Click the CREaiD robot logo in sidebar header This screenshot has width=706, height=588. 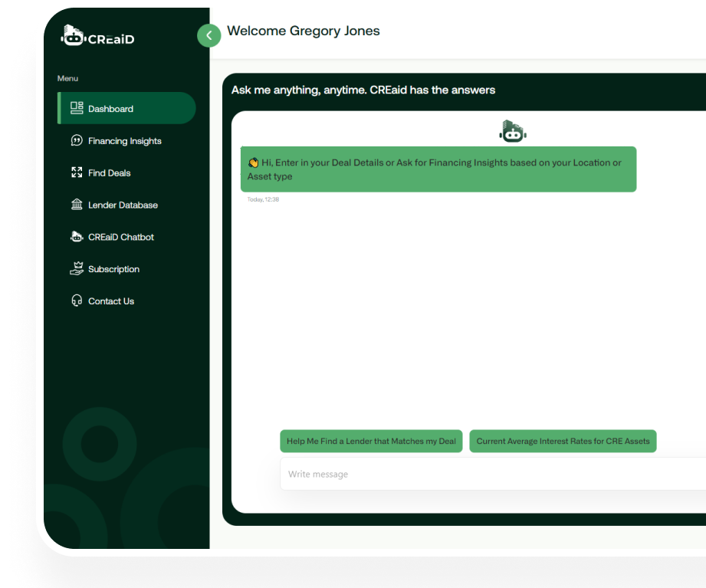tap(97, 35)
